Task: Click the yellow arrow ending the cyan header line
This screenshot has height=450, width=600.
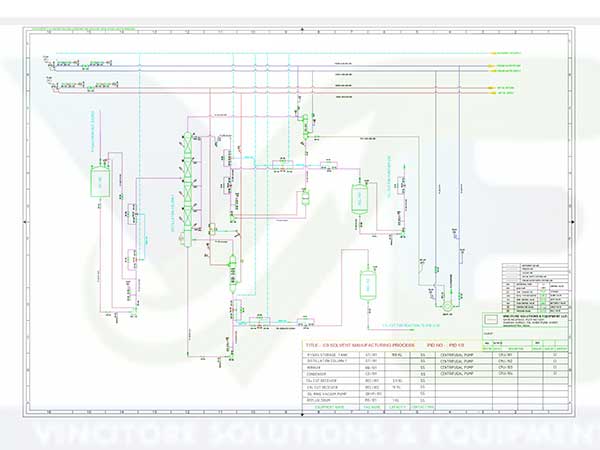Action: (x=494, y=53)
